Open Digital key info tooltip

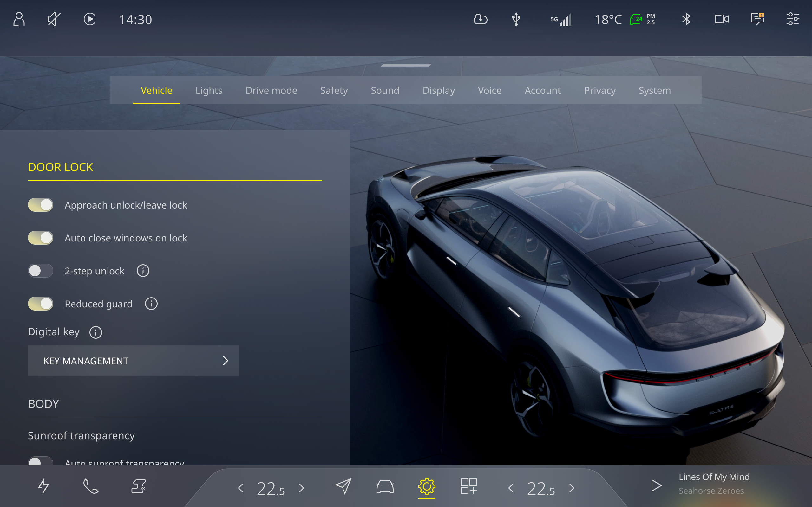point(95,332)
